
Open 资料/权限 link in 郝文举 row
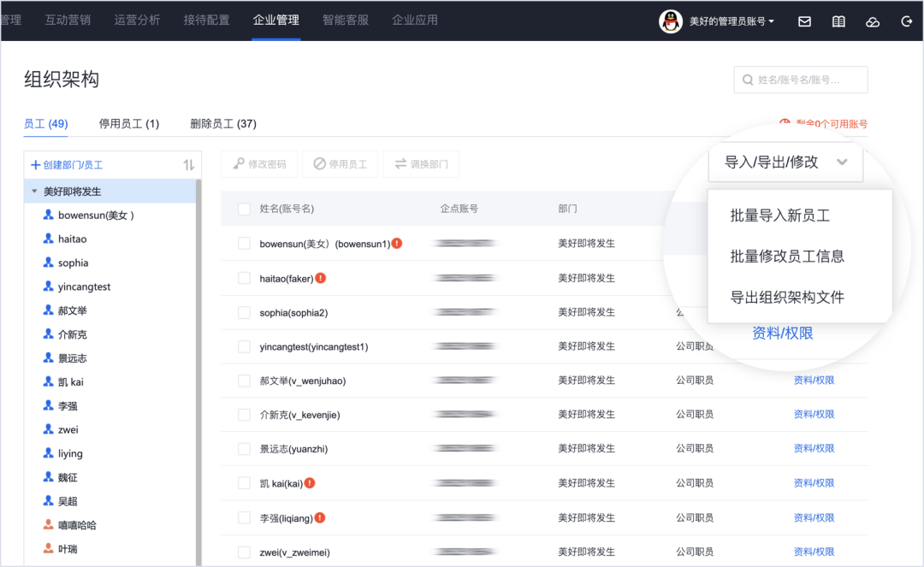tap(814, 381)
